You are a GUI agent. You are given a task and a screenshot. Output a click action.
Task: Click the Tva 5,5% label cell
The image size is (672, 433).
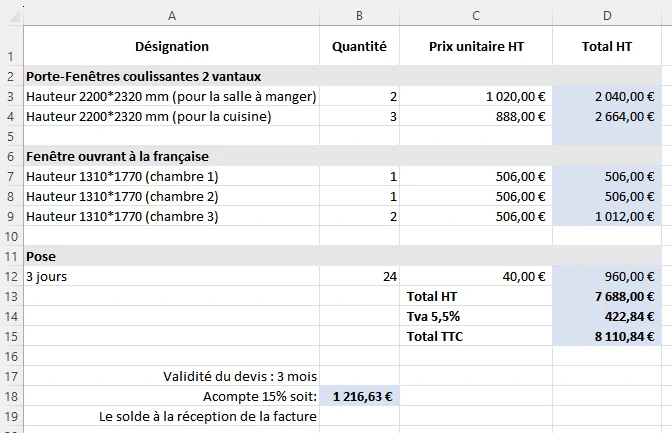[476, 316]
